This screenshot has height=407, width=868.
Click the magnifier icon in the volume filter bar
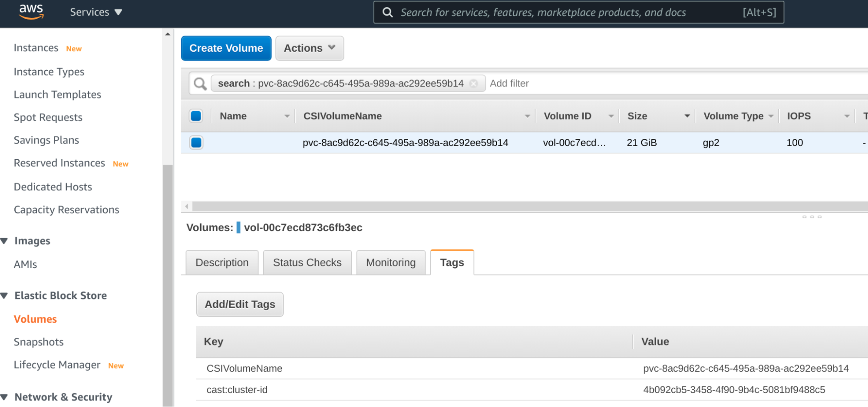[x=199, y=83]
